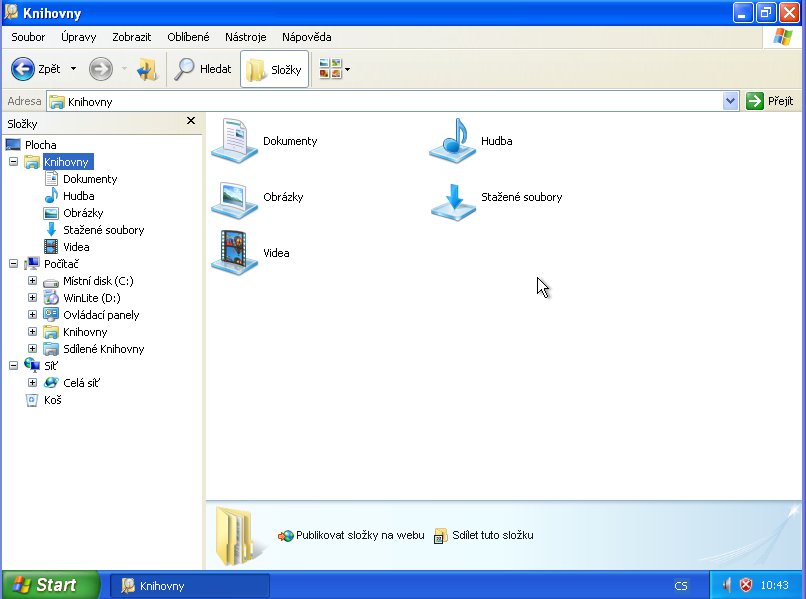Open the Obrázky pictures library icon

tap(234, 199)
